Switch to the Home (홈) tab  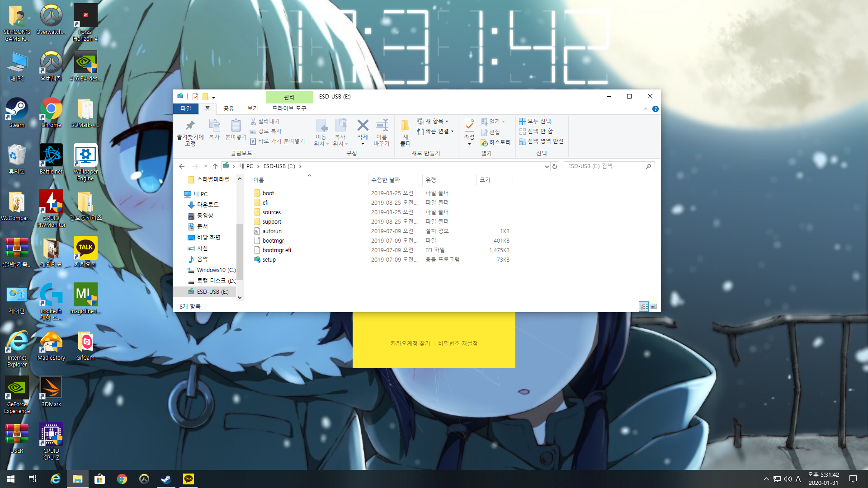[208, 108]
